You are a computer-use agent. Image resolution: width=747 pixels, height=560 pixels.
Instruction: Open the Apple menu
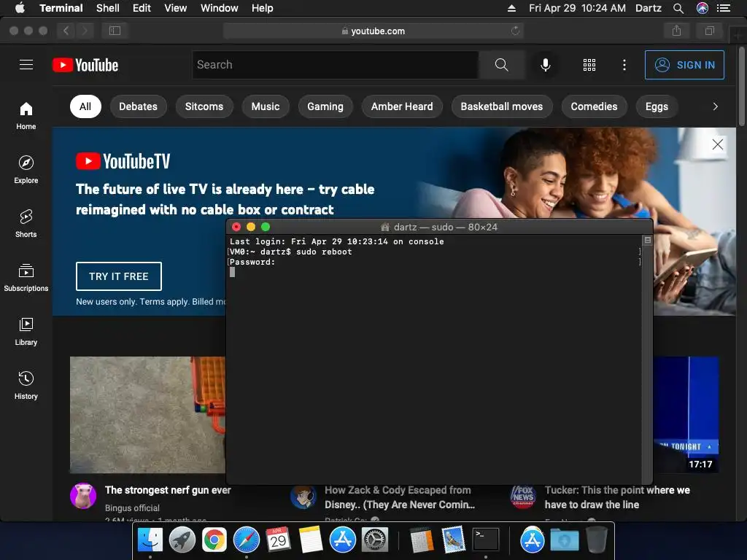[20, 8]
